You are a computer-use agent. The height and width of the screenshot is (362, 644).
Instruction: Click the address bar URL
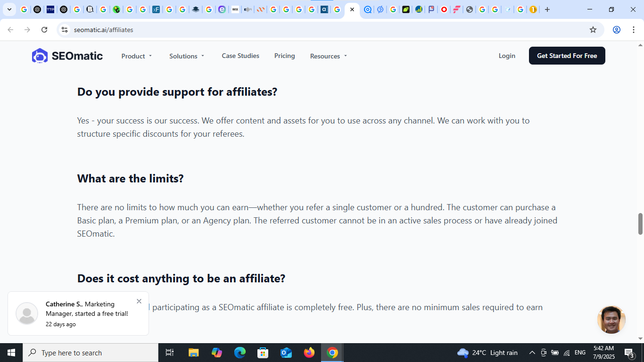(104, 30)
